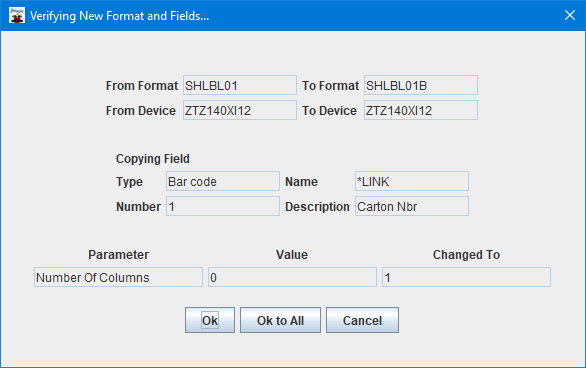Close the Verifying New Format dialog

click(570, 15)
